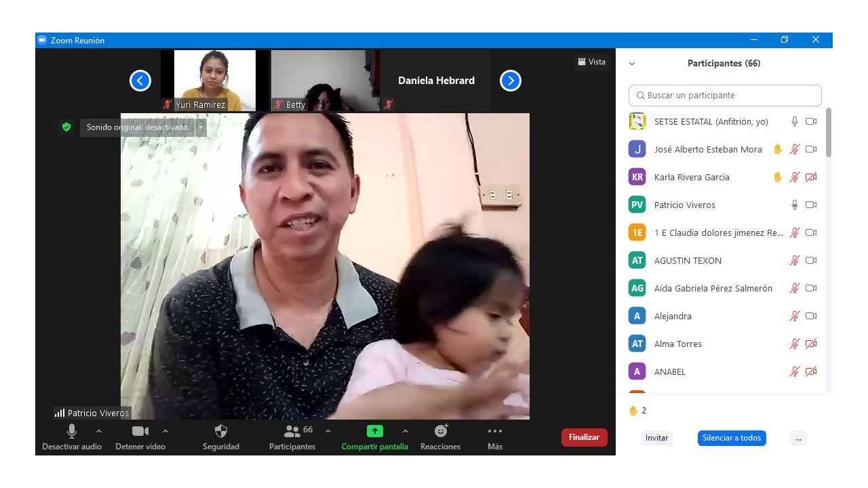The width and height of the screenshot is (868, 488).
Task: Click AGUSTIN TEXON muted microphone icon
Action: click(x=795, y=260)
